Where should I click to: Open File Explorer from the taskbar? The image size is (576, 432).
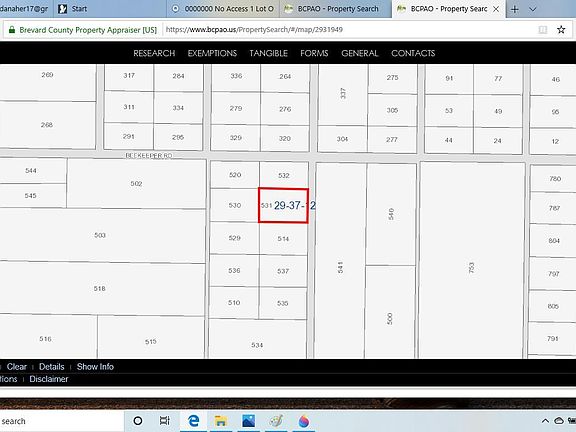[220, 421]
